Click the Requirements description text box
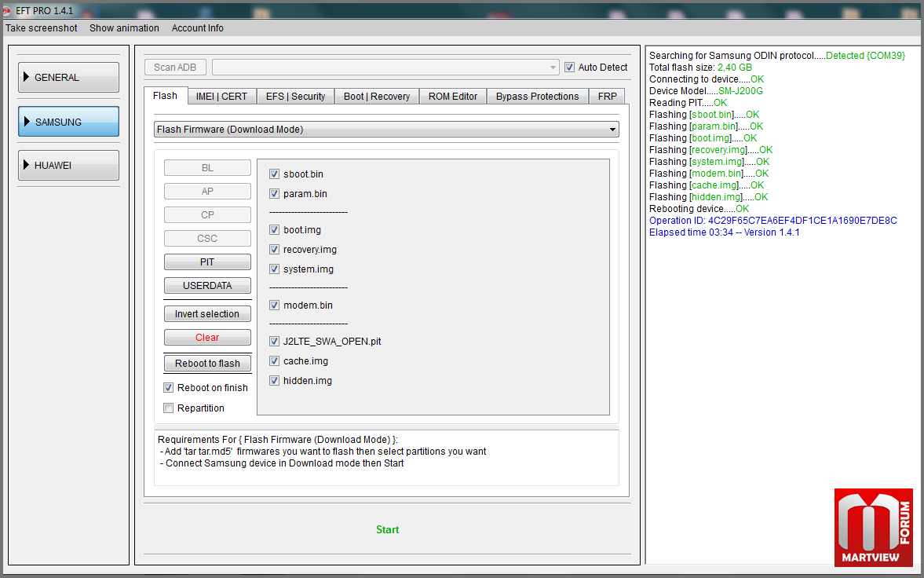Screen dimensions: 924x578 pyautogui.click(x=386, y=458)
